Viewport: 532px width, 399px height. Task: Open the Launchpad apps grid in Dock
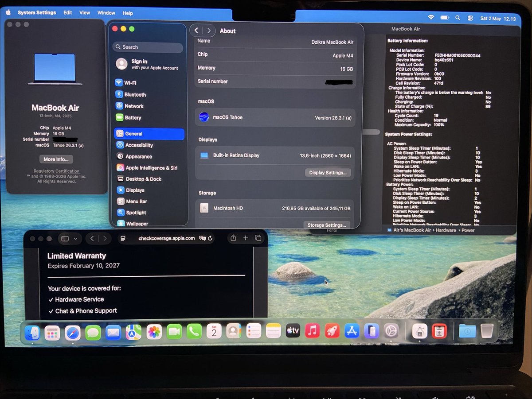[x=52, y=333]
